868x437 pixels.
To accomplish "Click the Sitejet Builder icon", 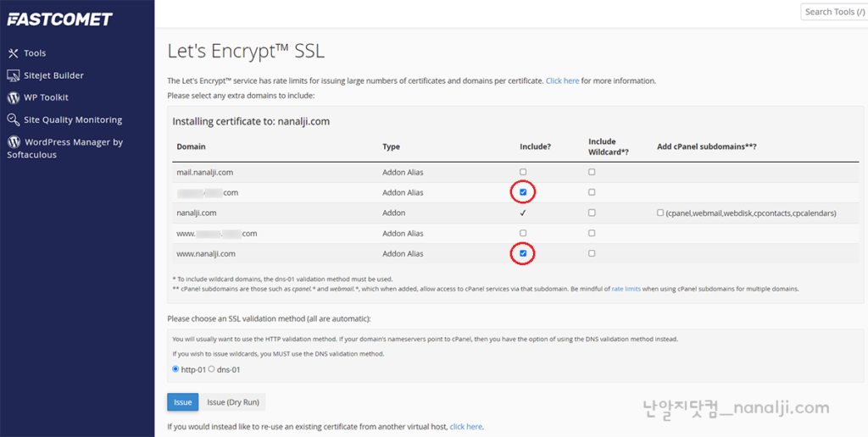I will (13, 75).
